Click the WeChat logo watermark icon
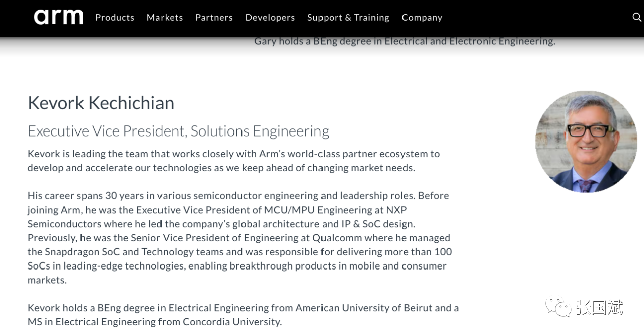The width and height of the screenshot is (644, 336). (557, 307)
